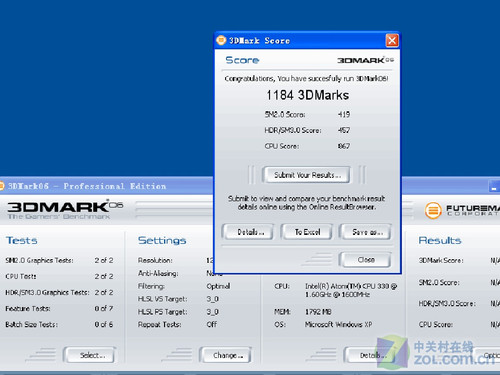Image resolution: width=500 pixels, height=375 pixels.
Task: Click the SM2.0 Score label in Results panel
Action: tap(439, 283)
